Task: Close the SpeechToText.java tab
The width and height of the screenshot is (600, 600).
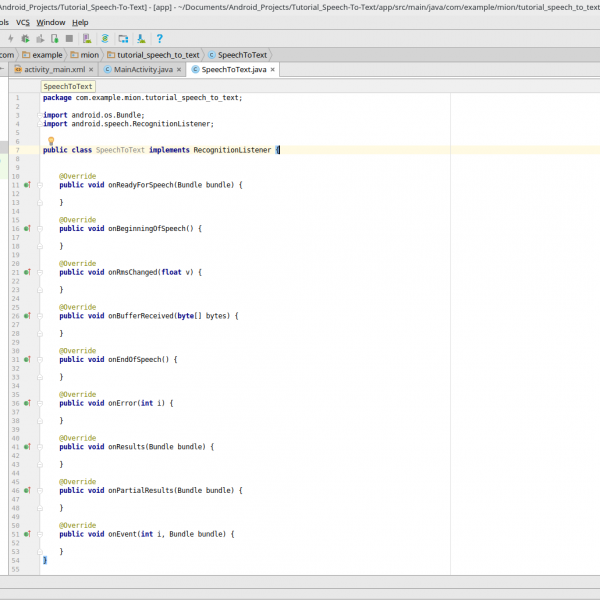Action: (x=271, y=70)
